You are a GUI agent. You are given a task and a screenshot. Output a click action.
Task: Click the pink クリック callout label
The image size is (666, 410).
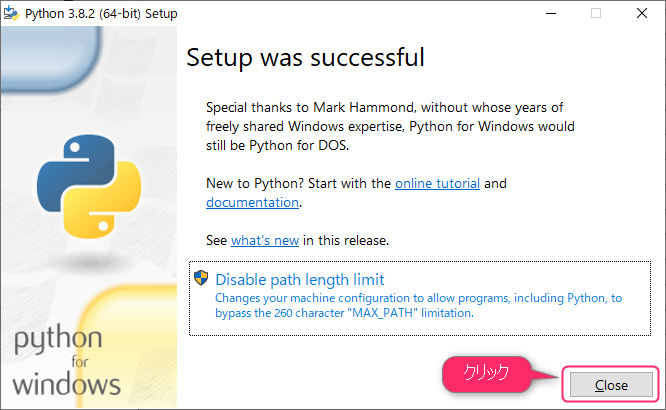486,373
